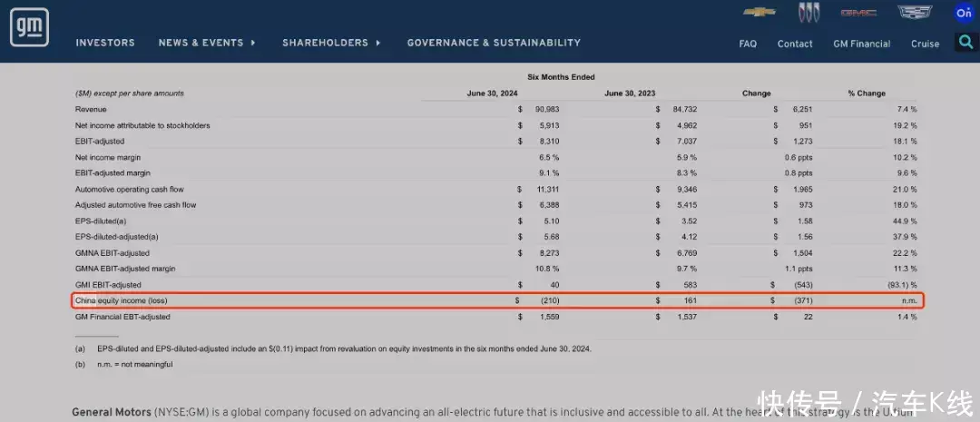
Task: Open the GMC brand logo
Action: pyautogui.click(x=857, y=13)
